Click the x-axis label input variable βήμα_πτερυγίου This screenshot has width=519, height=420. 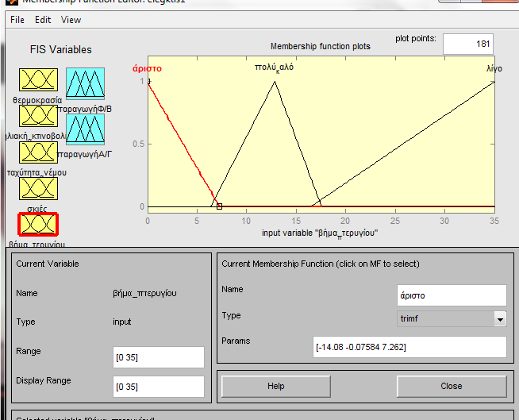[x=320, y=233]
